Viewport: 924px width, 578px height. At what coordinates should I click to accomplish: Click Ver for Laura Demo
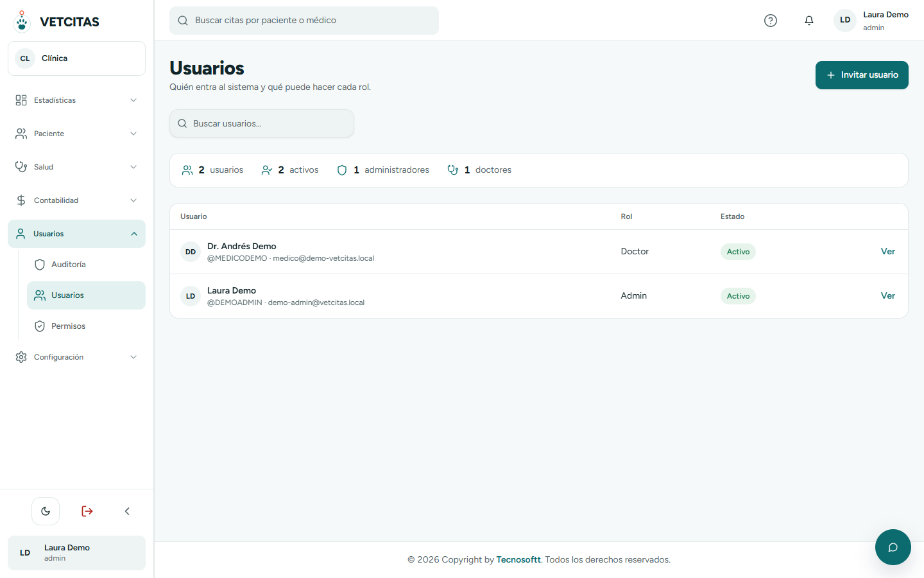(x=888, y=296)
